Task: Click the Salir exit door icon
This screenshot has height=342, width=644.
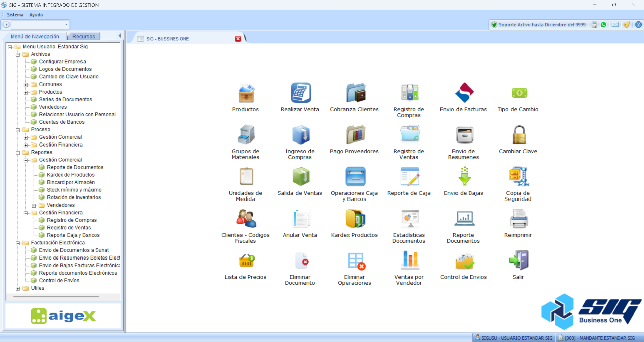Action: tap(519, 261)
